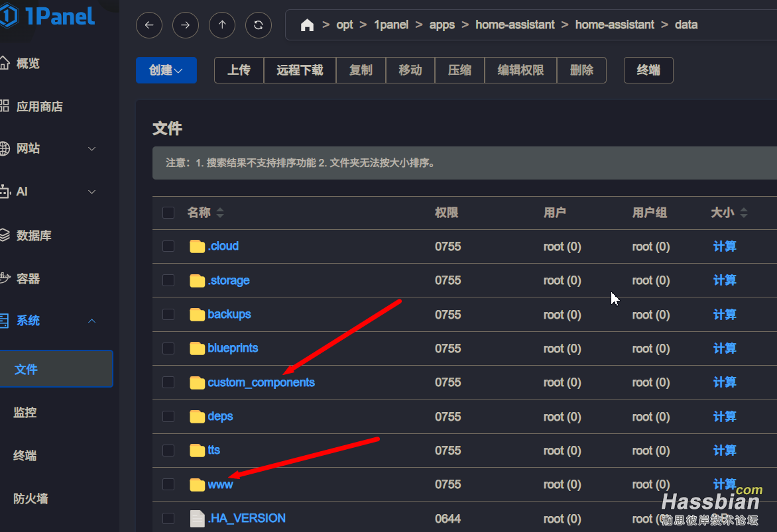Go back with the left arrow button
The width and height of the screenshot is (777, 532).
pyautogui.click(x=149, y=25)
